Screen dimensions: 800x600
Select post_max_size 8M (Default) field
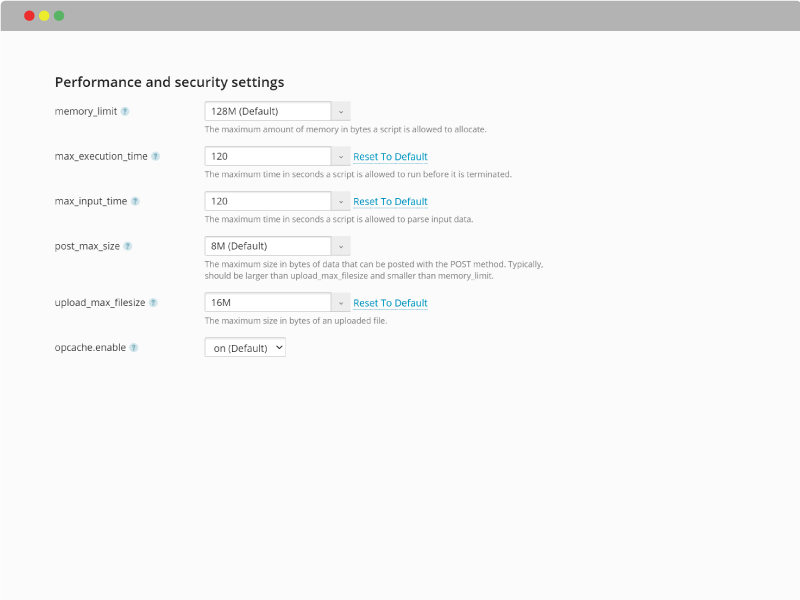(x=268, y=246)
